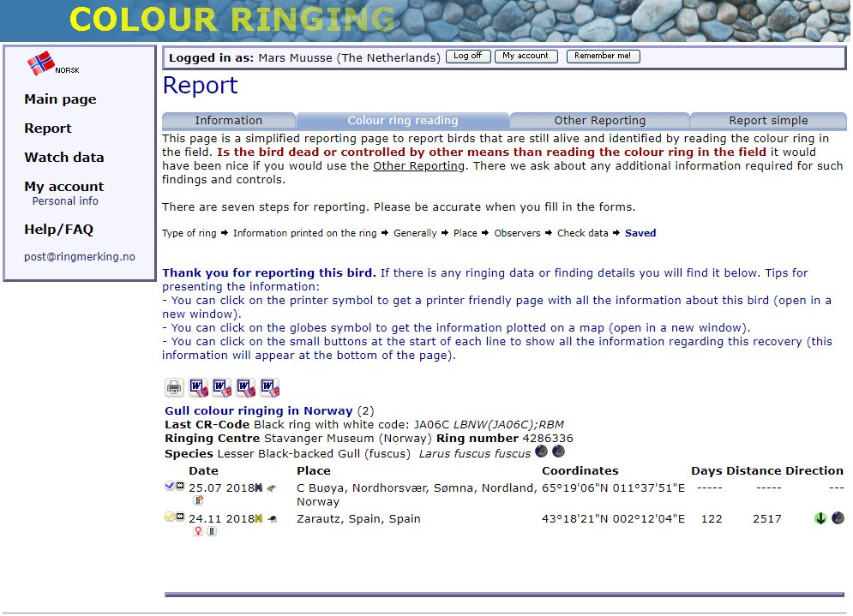853x616 pixels.
Task: Click coordinates 43°18'21"N 002°12'04"E
Action: click(613, 518)
